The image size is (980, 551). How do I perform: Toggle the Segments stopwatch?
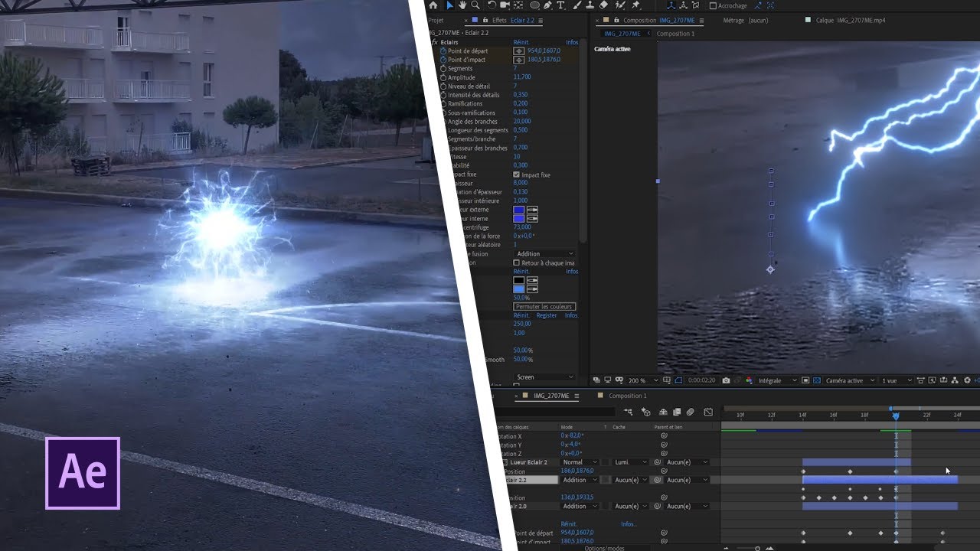coord(443,68)
